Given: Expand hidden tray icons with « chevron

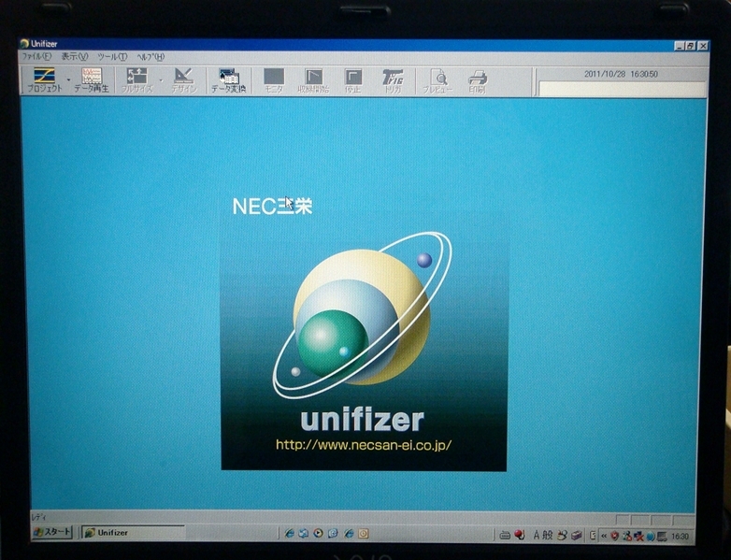Looking at the screenshot, I should point(604,537).
